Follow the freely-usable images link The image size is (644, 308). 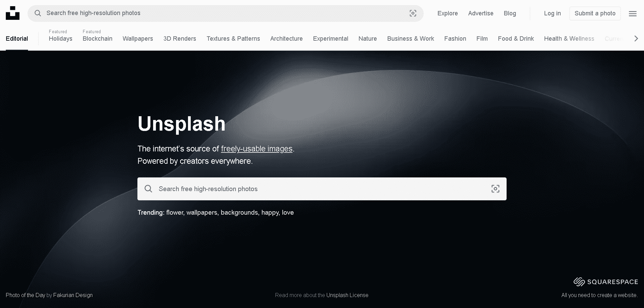[257, 149]
